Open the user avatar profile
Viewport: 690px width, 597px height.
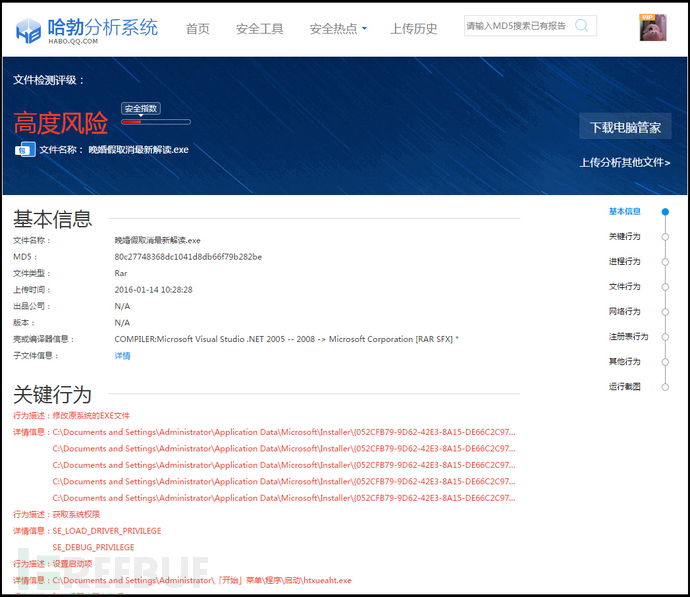tap(653, 28)
